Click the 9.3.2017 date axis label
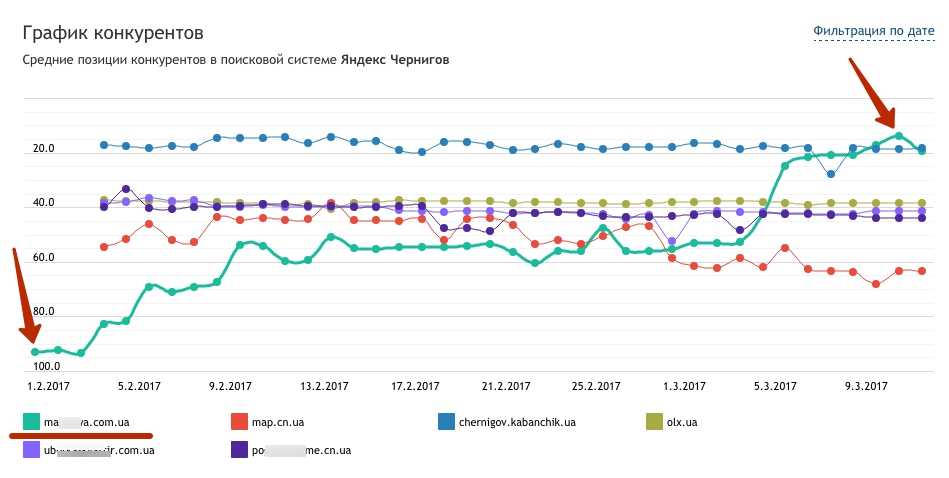The height and width of the screenshot is (478, 949). click(866, 386)
